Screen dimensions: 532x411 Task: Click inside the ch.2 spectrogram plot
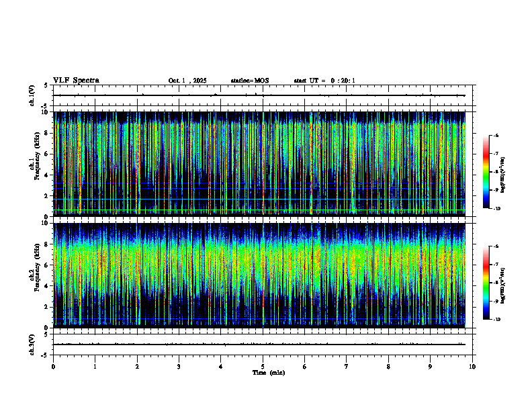click(x=263, y=275)
